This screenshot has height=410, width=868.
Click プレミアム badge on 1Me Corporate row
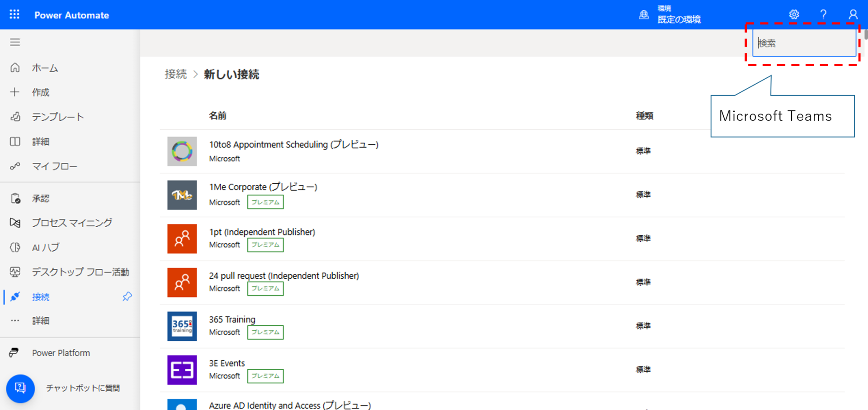[x=265, y=202]
